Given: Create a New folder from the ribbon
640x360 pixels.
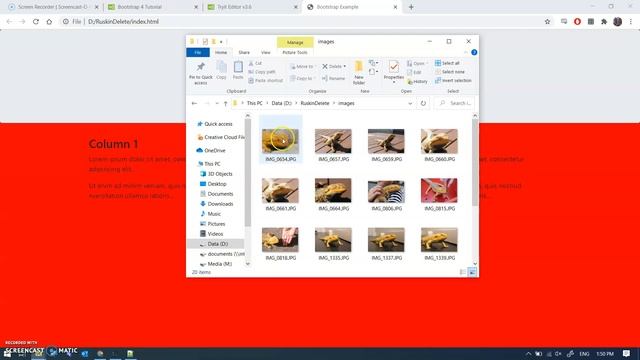Looking at the screenshot, I should click(x=359, y=73).
